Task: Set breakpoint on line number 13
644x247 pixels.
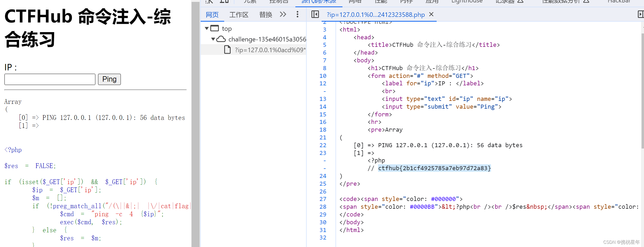Action: (323, 99)
